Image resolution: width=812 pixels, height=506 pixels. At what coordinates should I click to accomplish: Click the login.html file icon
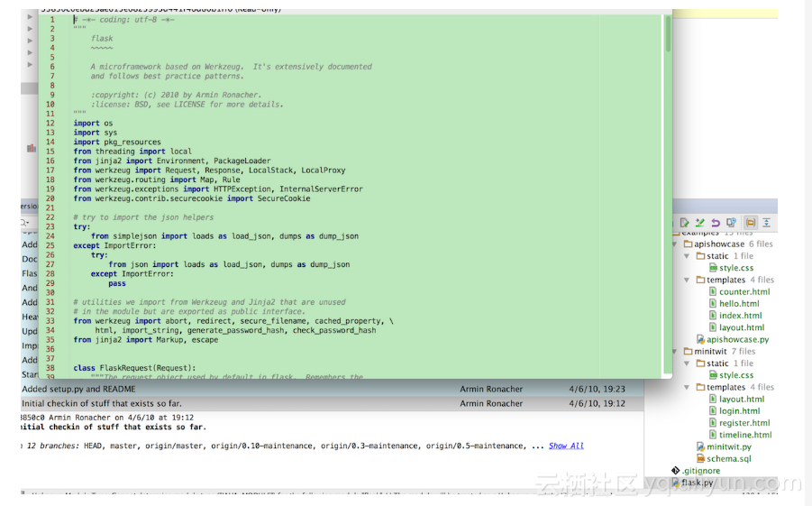click(x=713, y=410)
